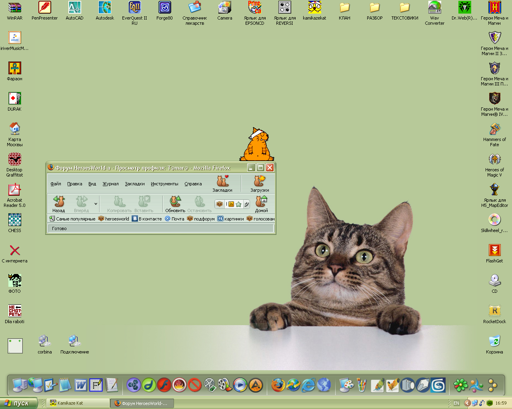Open the подфорум bookmark

point(201,219)
